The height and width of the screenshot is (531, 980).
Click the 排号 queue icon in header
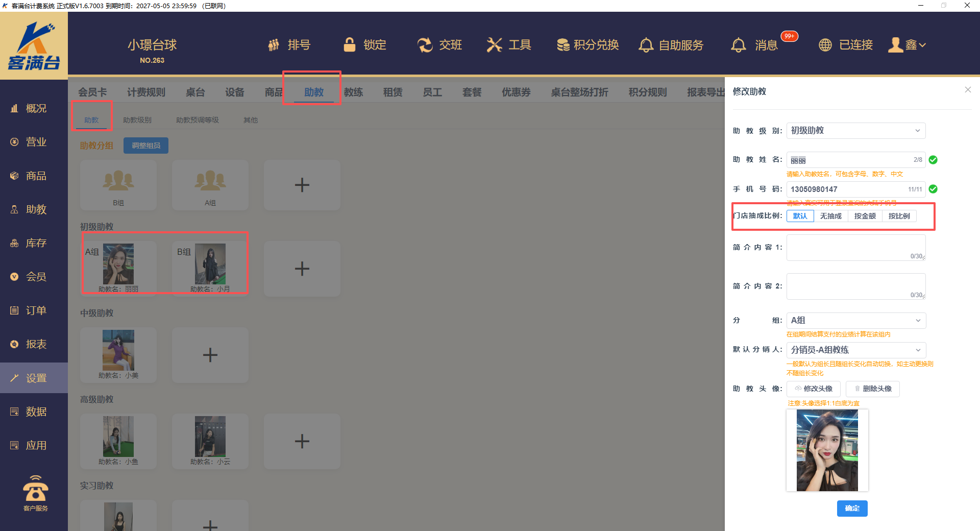[274, 45]
